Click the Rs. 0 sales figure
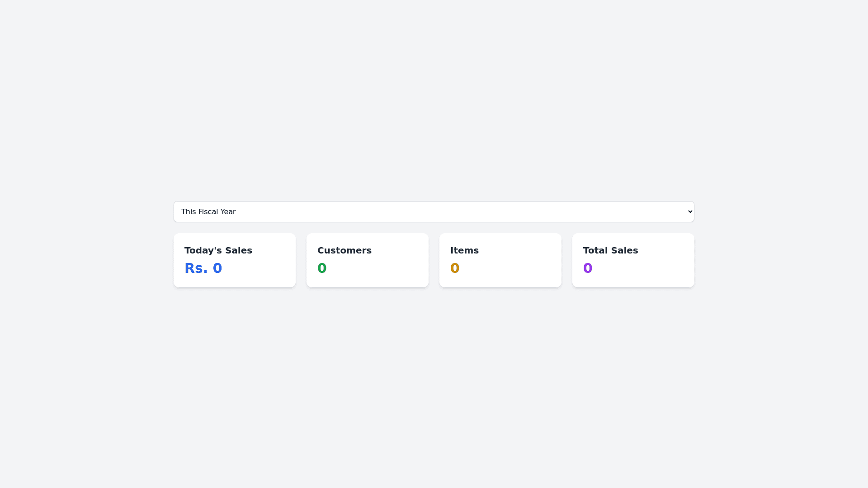 (x=203, y=268)
